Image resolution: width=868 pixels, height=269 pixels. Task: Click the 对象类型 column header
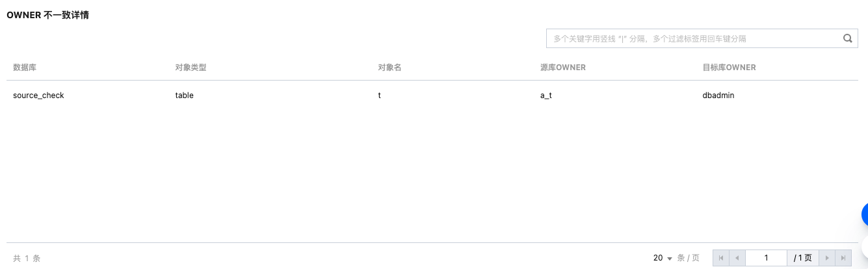(191, 68)
